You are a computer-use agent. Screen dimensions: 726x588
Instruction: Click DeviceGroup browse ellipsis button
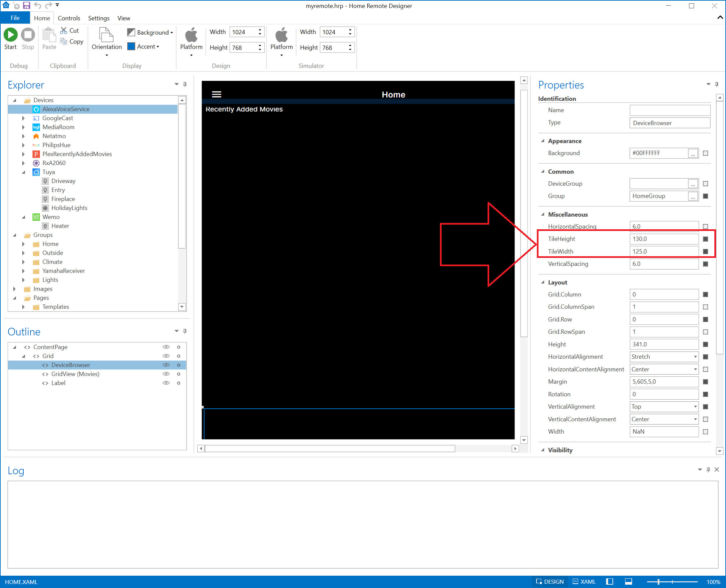pyautogui.click(x=693, y=184)
